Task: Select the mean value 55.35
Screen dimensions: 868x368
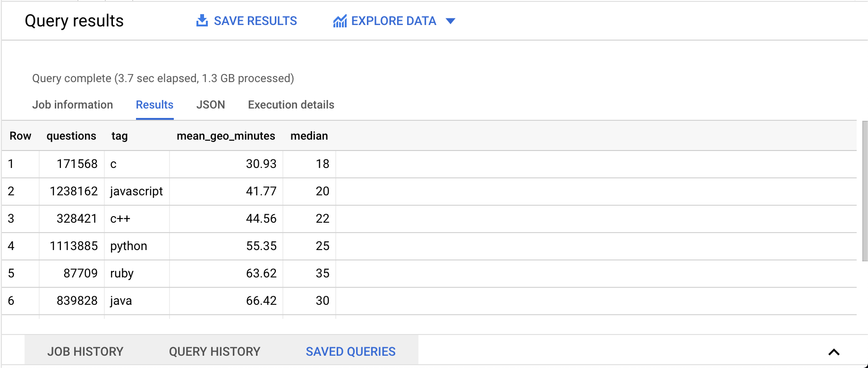Action: [x=226, y=246]
